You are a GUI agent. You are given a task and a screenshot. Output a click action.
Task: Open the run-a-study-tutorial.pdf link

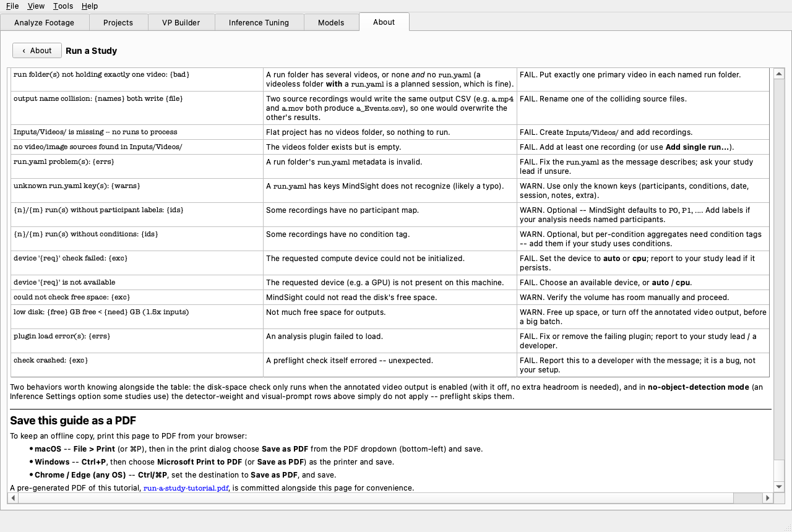(186, 488)
